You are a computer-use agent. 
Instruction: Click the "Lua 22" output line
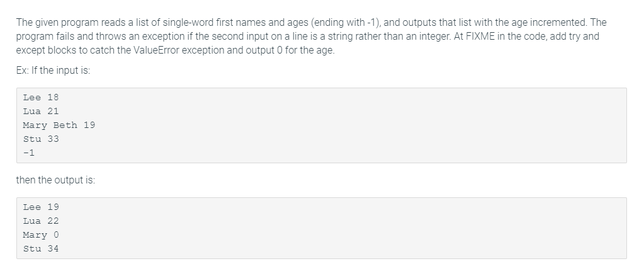coord(41,221)
